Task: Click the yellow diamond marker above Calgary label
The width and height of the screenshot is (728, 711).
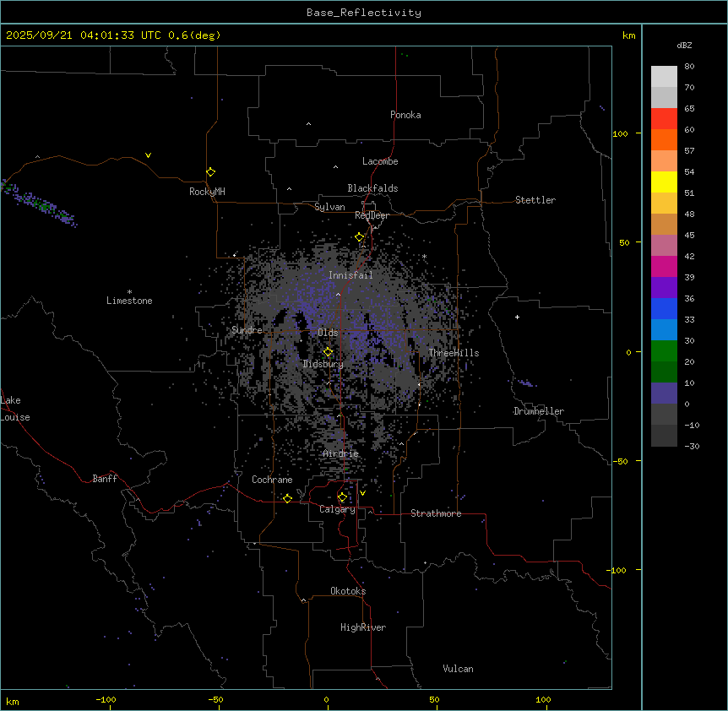Action: (342, 497)
